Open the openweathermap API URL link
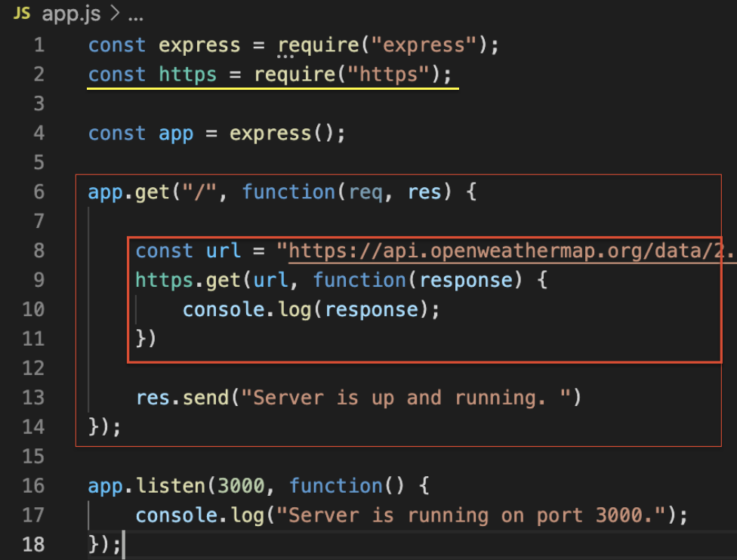This screenshot has height=560, width=737. click(511, 251)
